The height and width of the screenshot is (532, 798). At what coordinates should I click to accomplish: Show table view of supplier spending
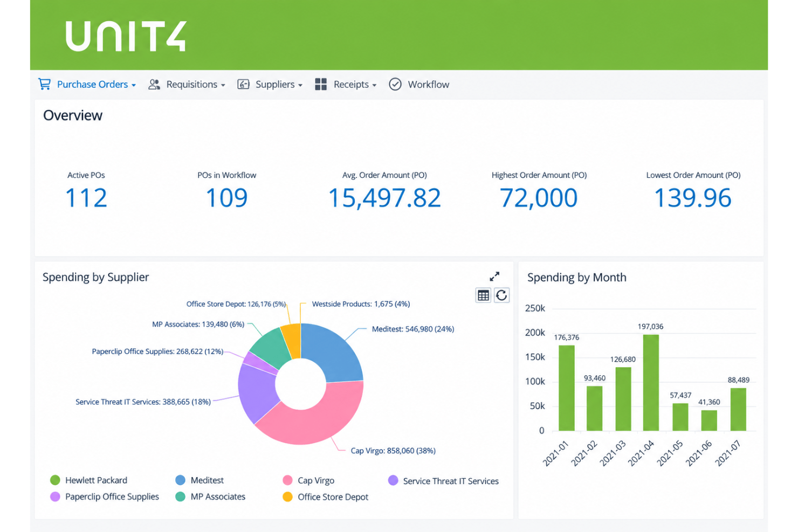[483, 295]
